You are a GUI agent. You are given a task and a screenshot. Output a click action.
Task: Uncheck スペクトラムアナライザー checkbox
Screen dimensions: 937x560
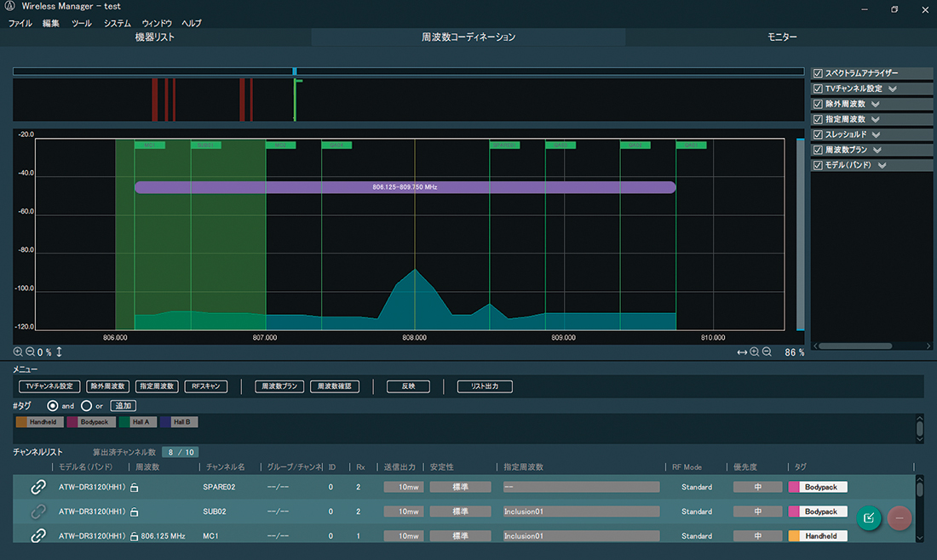tap(818, 73)
